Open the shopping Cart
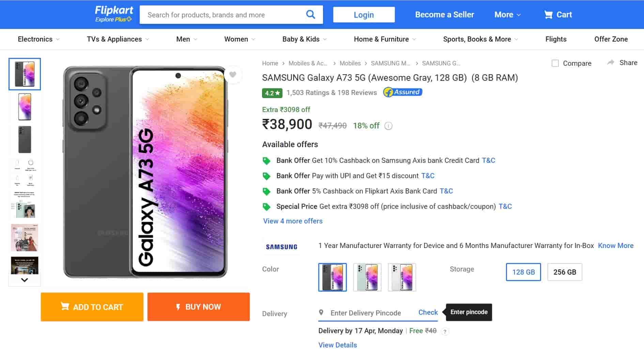This screenshot has height=356, width=644. (557, 14)
